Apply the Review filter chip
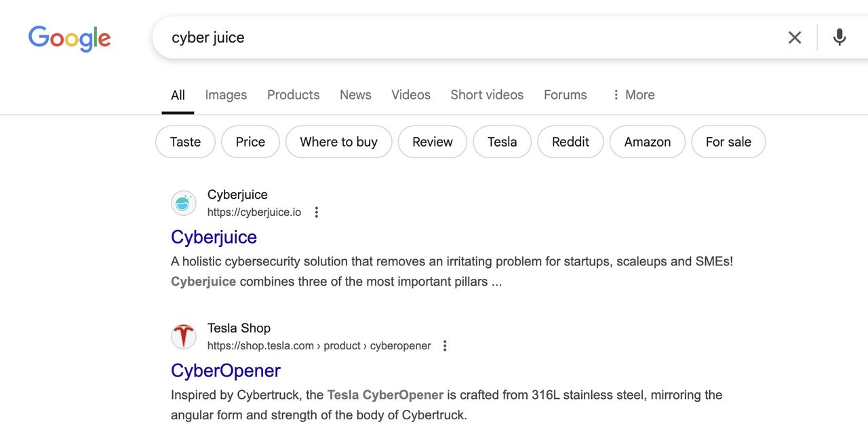Image resolution: width=868 pixels, height=439 pixels. coord(432,142)
